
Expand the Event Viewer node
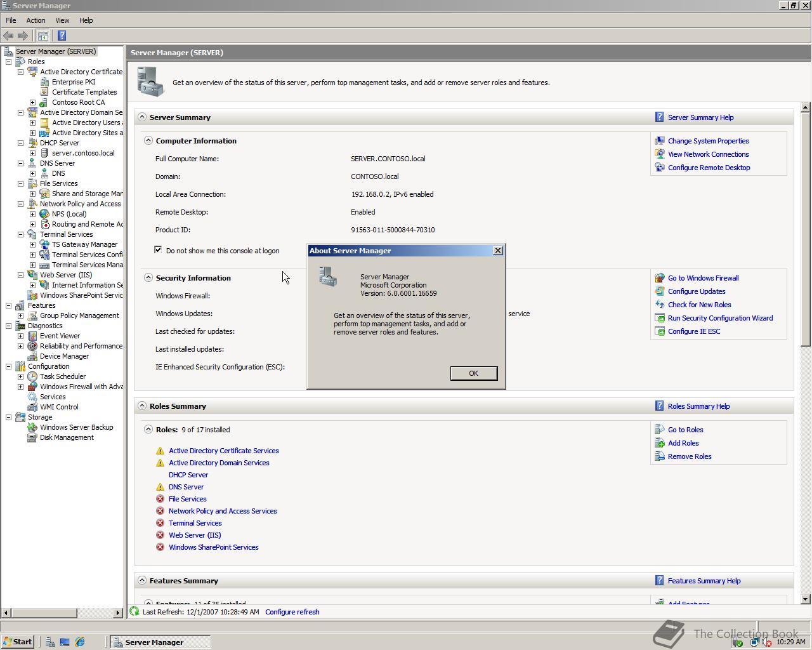pos(20,336)
